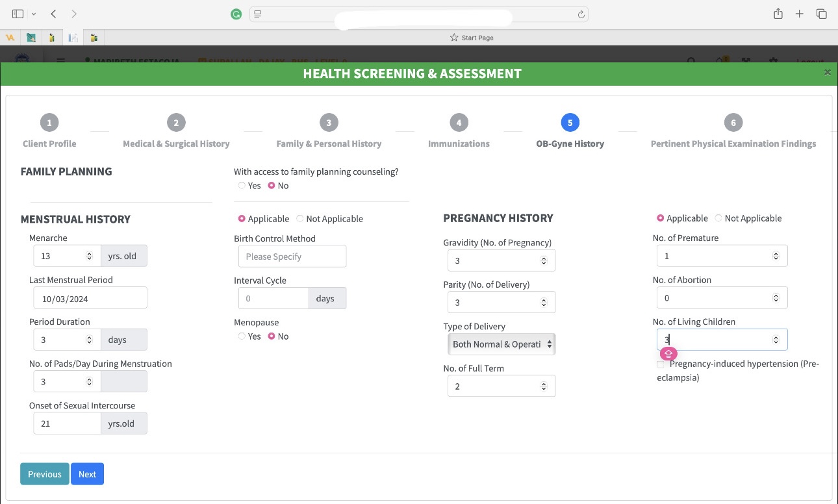Select Yes for Menopause
The height and width of the screenshot is (504, 838).
point(242,336)
